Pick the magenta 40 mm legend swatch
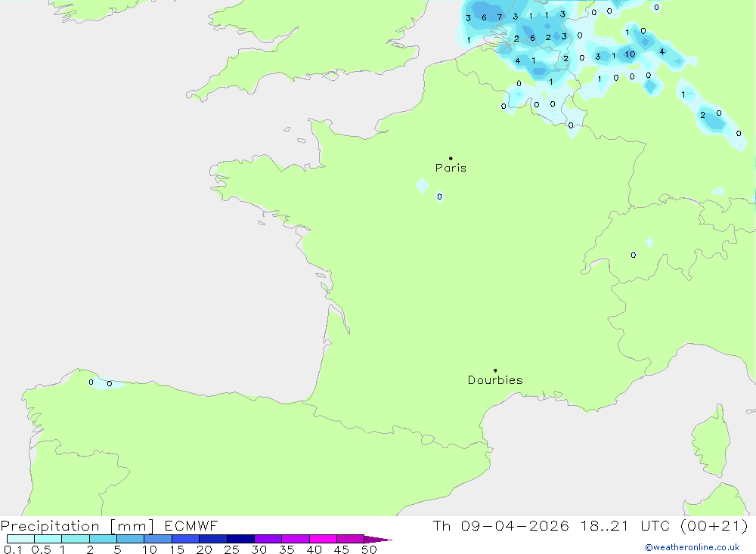756x554 pixels. point(323,539)
